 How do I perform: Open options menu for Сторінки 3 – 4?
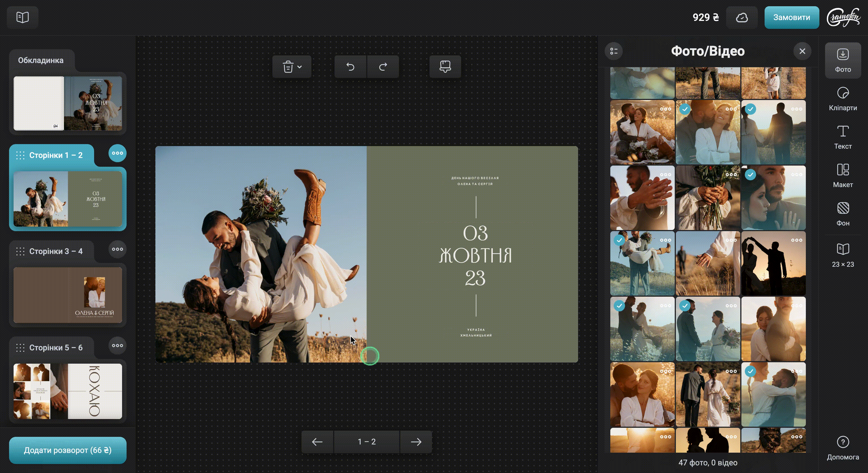click(117, 249)
